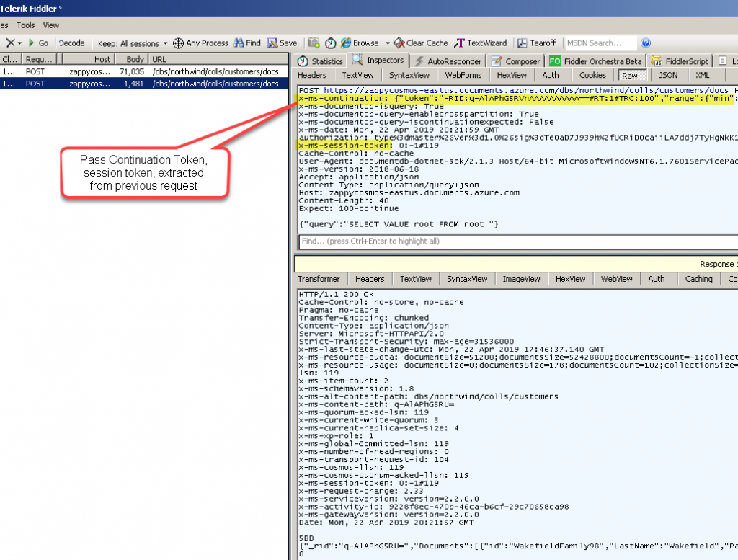Screen dimensions: 738x560
Task: Click inside the MSDN Search box
Action: point(598,43)
